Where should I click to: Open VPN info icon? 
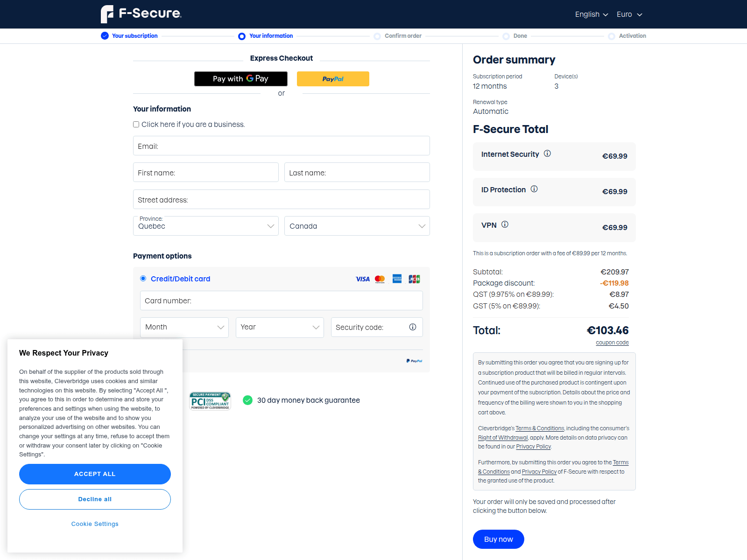tap(505, 224)
